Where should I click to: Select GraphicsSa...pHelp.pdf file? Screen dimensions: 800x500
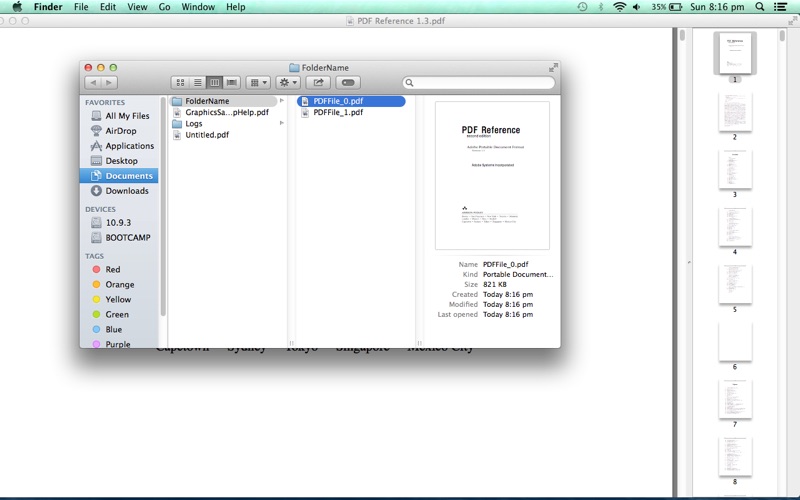[x=227, y=112]
